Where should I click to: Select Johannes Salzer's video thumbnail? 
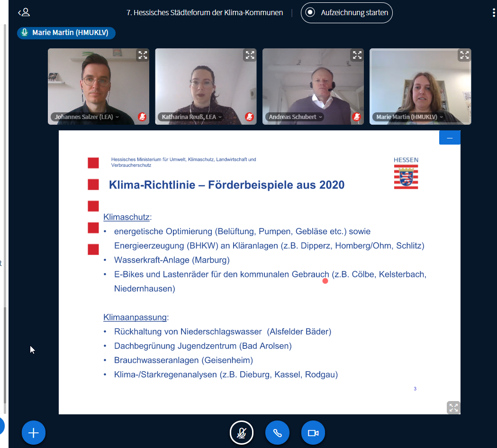pyautogui.click(x=98, y=86)
